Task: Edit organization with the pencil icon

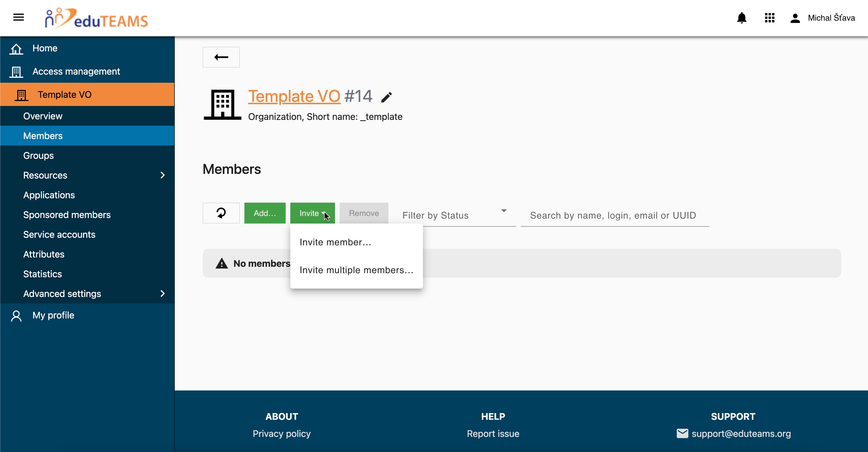Action: pos(386,97)
